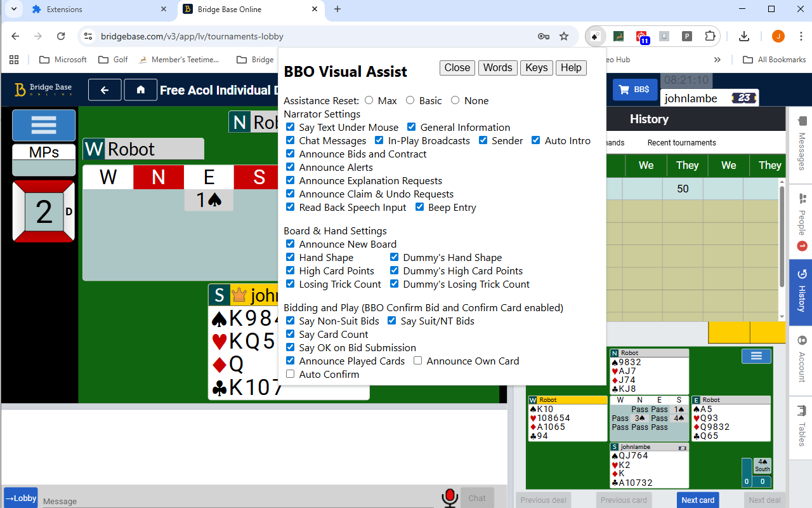Screen dimensions: 812x508
Task: Go back using the browser back arrow
Action: coord(15,36)
